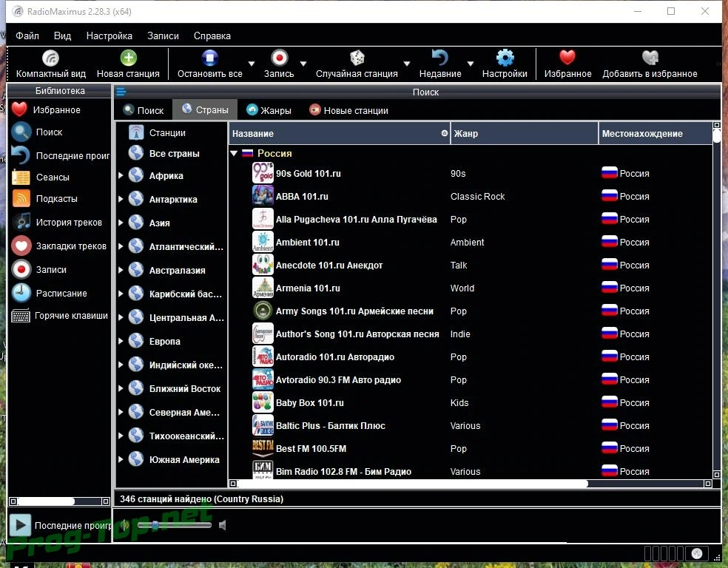The image size is (728, 568).
Task: Open dropdown arrow next to Недавние
Action: (471, 64)
